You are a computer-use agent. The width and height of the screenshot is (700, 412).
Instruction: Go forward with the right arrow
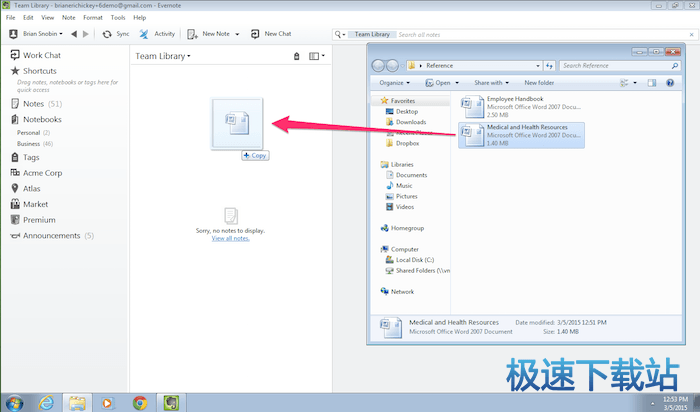pos(86,34)
